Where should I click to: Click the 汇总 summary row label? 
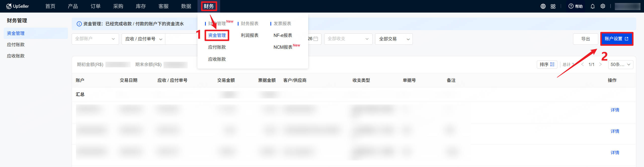80,94
